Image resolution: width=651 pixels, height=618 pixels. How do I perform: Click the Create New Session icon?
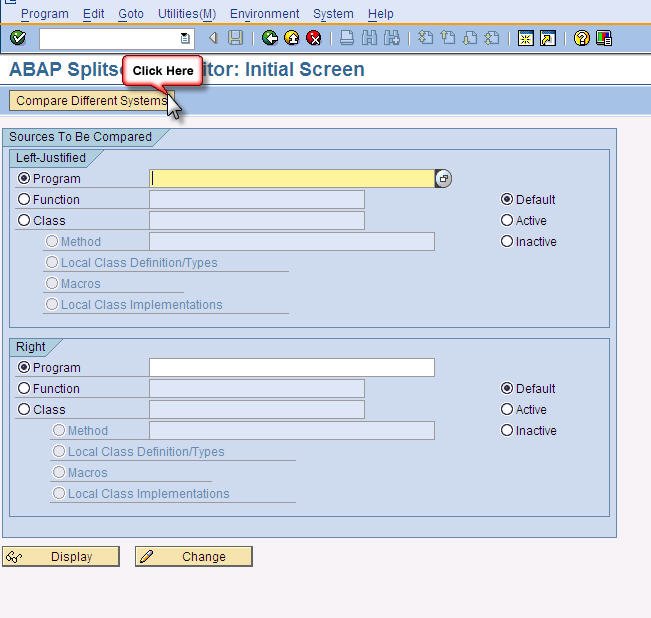click(526, 38)
